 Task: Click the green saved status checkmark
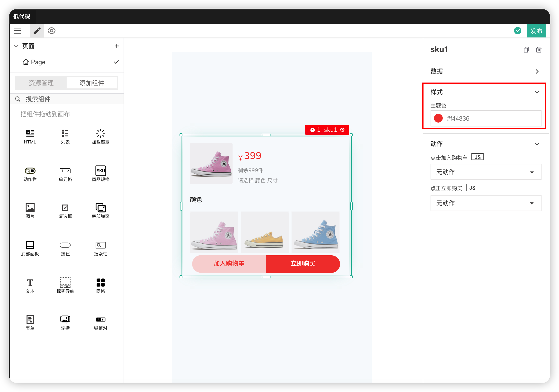point(517,31)
